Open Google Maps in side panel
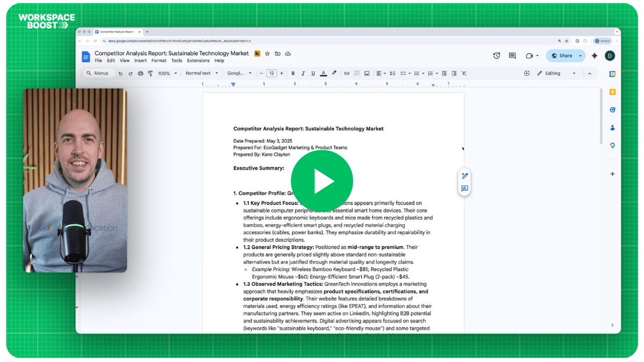 612,145
